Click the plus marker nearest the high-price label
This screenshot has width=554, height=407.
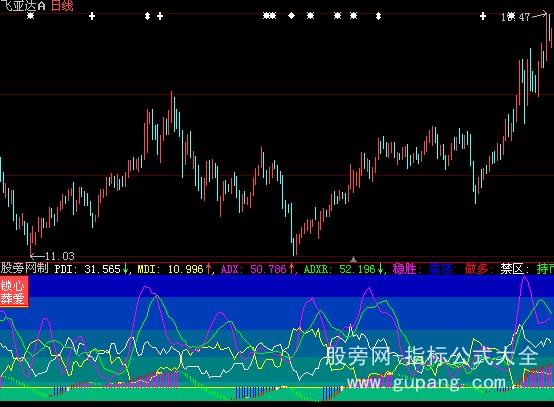pos(483,16)
